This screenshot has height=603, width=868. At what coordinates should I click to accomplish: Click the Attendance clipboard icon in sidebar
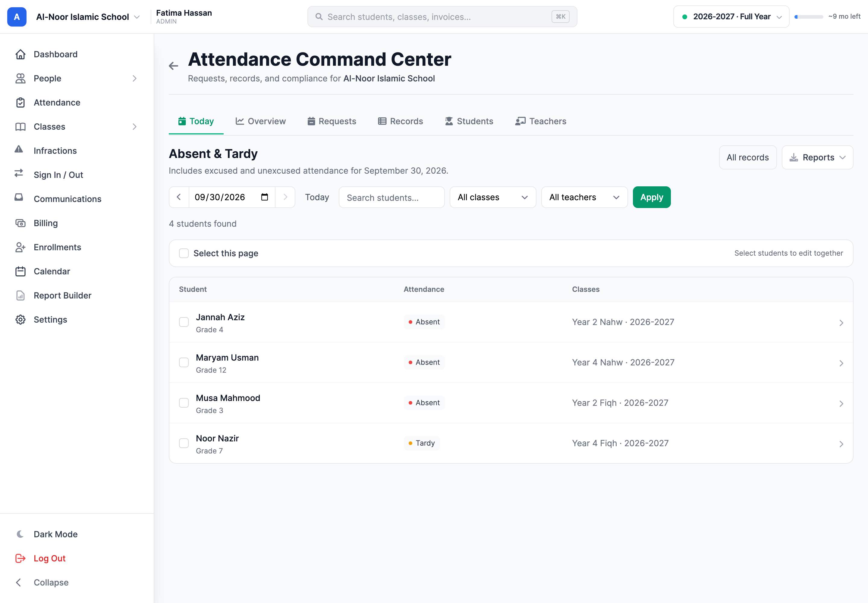tap(20, 103)
